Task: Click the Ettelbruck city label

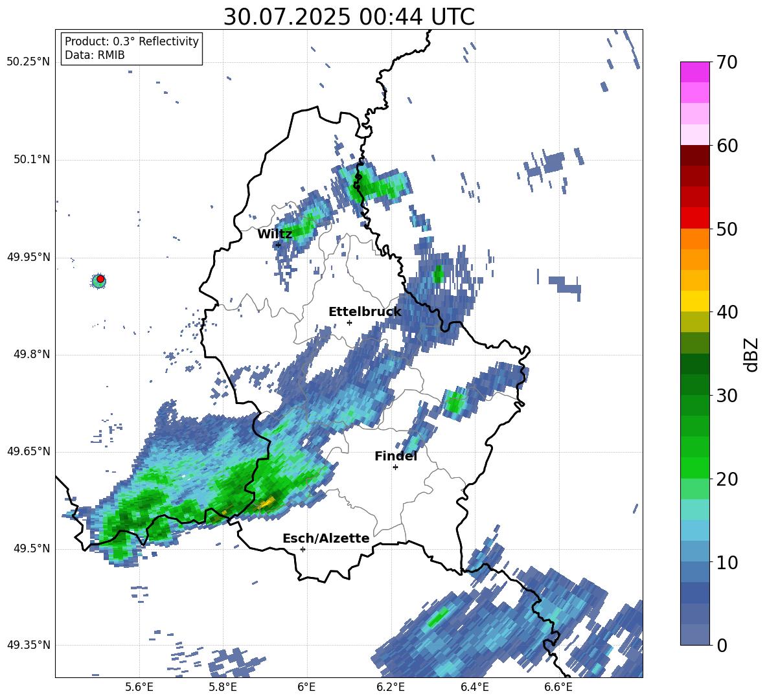Action: (x=365, y=312)
